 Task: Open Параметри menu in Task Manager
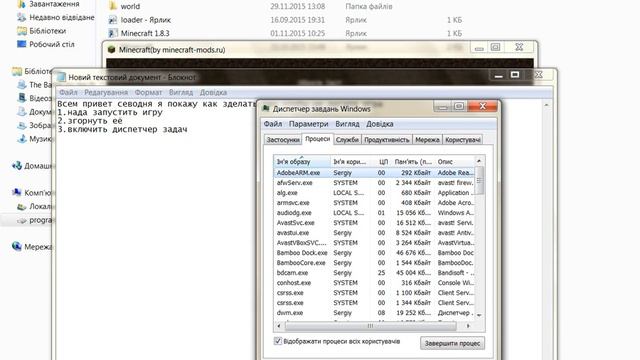coord(309,124)
